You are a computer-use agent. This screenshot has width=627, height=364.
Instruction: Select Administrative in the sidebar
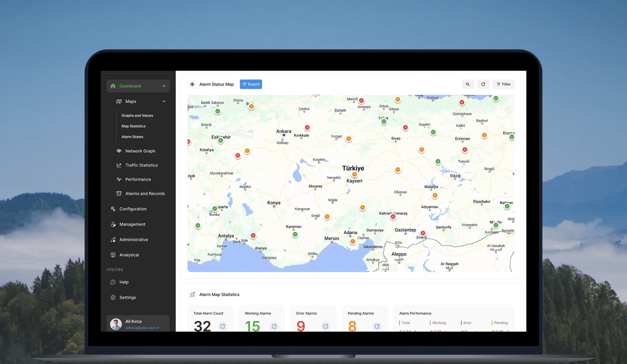click(x=134, y=240)
